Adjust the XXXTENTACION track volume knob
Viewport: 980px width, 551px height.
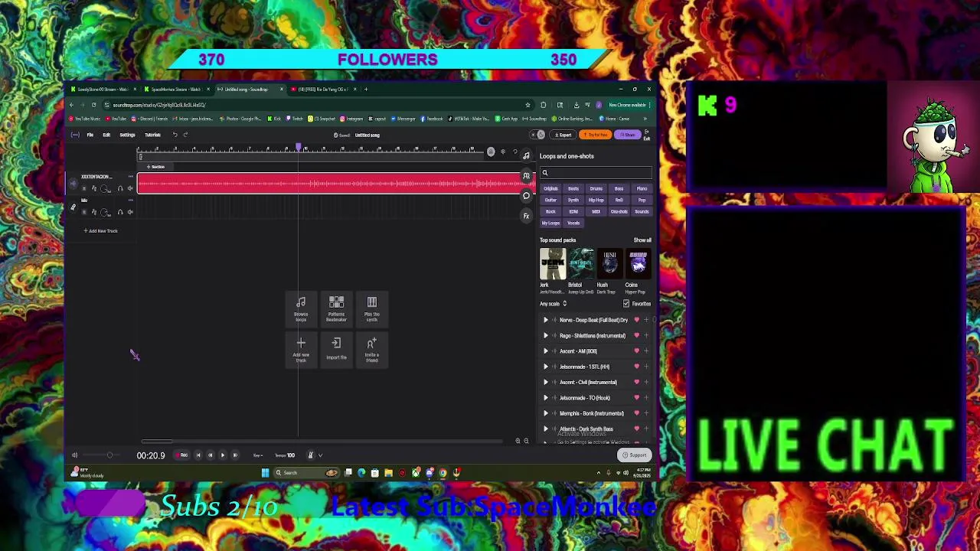click(105, 188)
